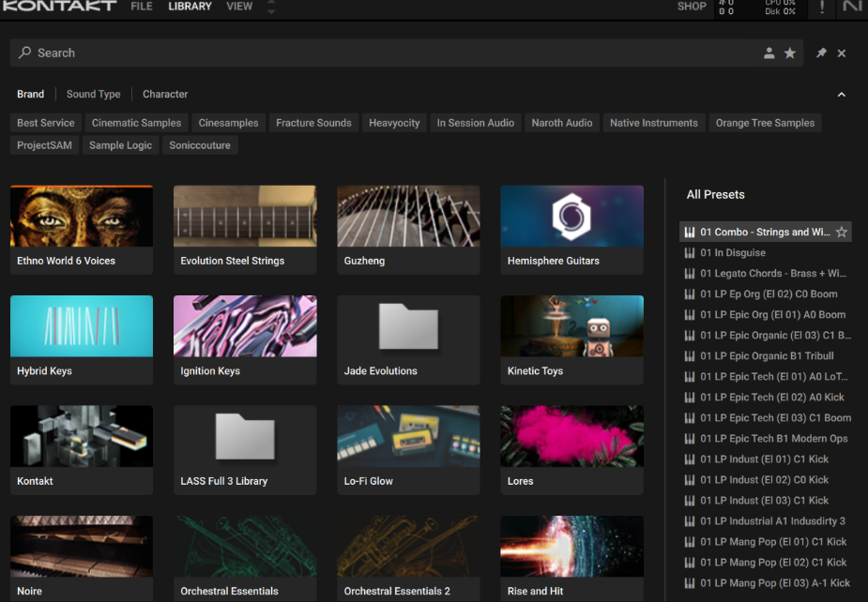Open the Guzheng library tile
The height and width of the screenshot is (602, 868).
(x=408, y=230)
